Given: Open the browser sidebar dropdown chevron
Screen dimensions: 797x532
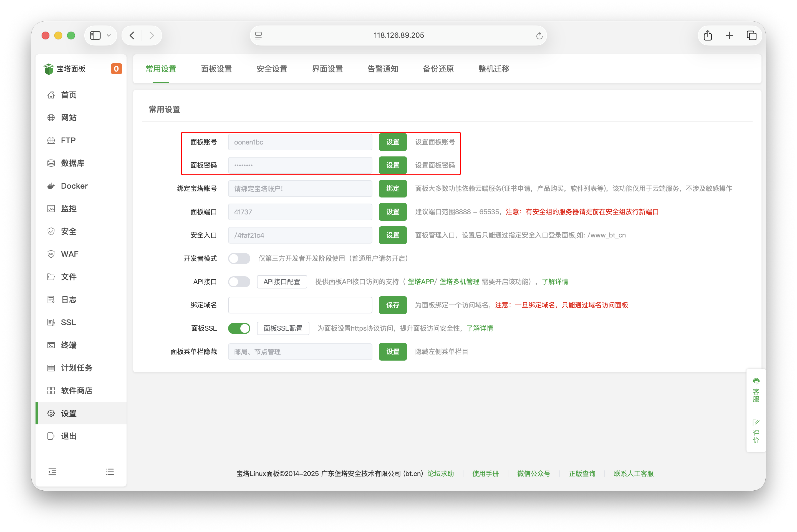Looking at the screenshot, I should click(109, 35).
